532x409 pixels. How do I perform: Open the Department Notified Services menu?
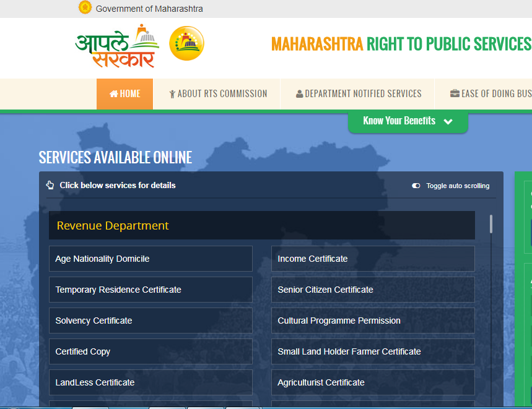click(x=359, y=93)
